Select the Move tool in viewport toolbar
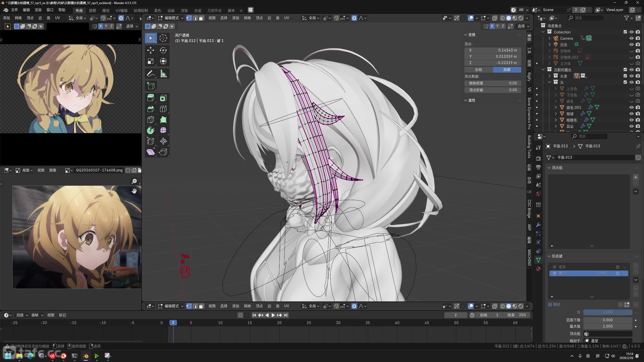 pyautogui.click(x=150, y=50)
